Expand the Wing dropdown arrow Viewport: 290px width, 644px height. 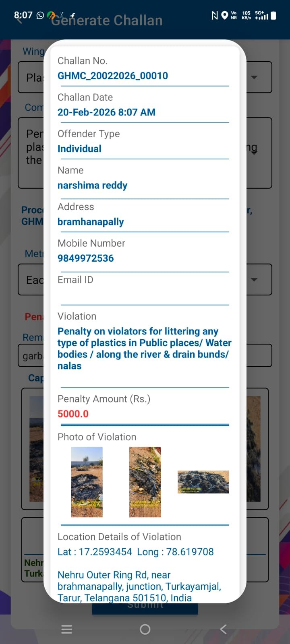point(254,77)
